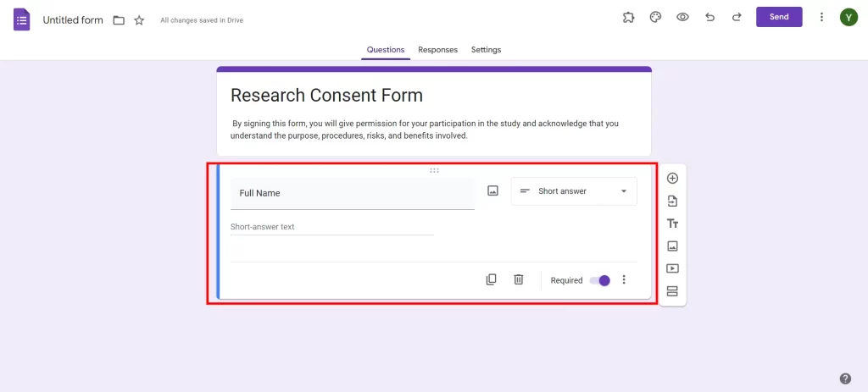Switch to the Responses tab

[x=438, y=50]
